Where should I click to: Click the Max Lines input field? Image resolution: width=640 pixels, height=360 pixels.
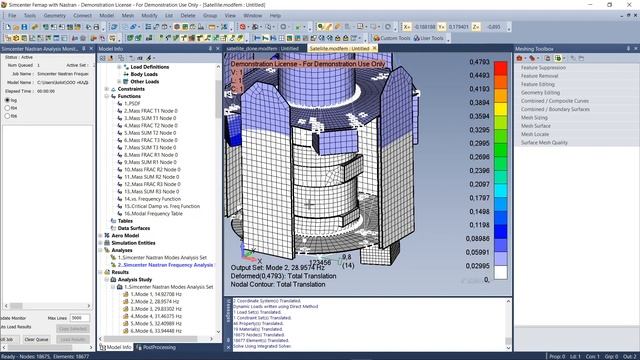pyautogui.click(x=80, y=318)
